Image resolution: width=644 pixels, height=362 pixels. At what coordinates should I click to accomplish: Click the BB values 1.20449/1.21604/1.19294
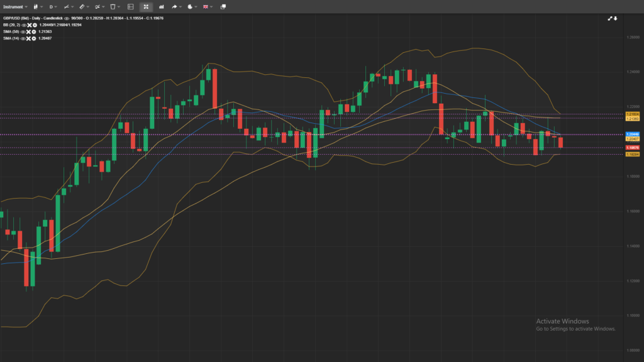pyautogui.click(x=60, y=25)
